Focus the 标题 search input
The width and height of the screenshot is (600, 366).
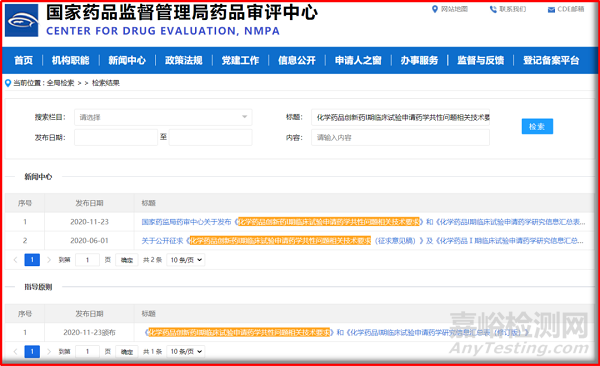[x=400, y=117]
